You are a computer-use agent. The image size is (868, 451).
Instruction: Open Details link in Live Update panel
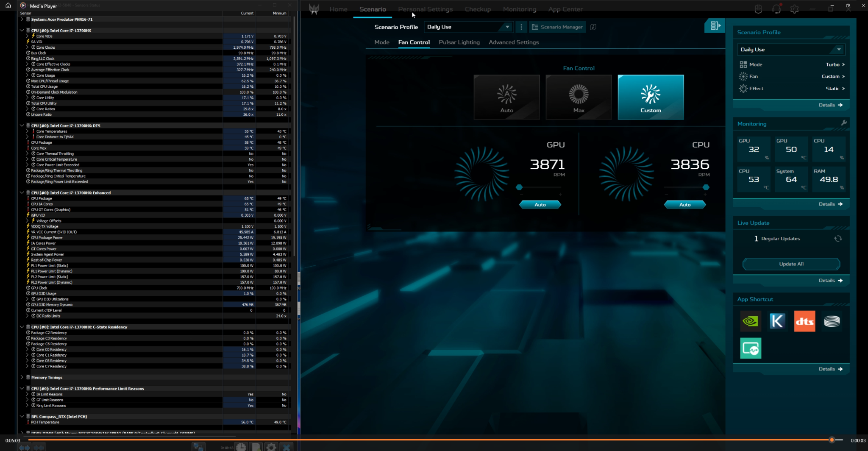pos(830,281)
